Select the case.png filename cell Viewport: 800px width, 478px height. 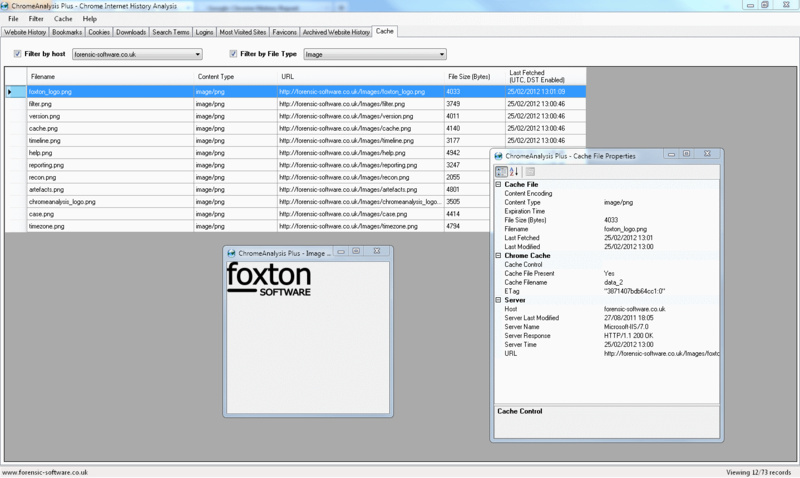click(x=110, y=214)
